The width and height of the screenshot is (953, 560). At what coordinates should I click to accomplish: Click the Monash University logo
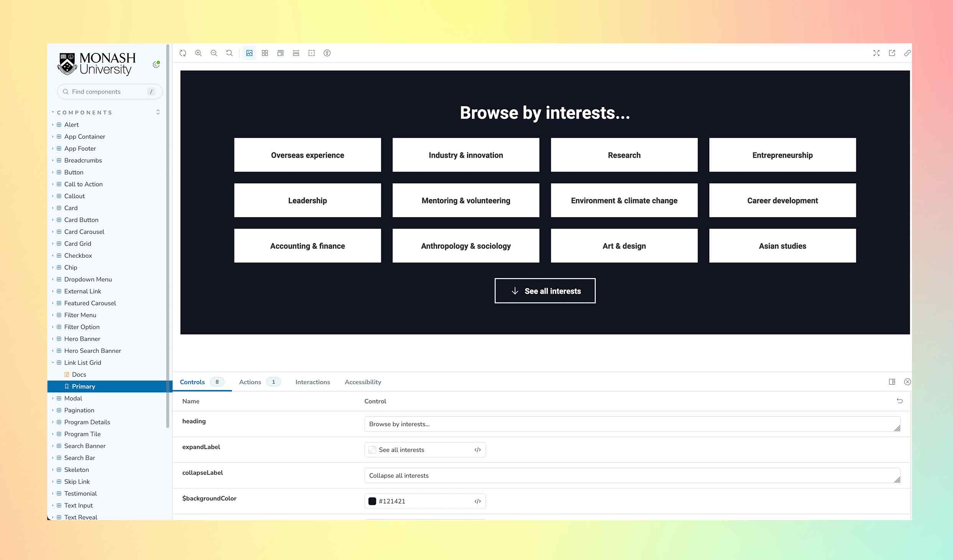(x=96, y=64)
